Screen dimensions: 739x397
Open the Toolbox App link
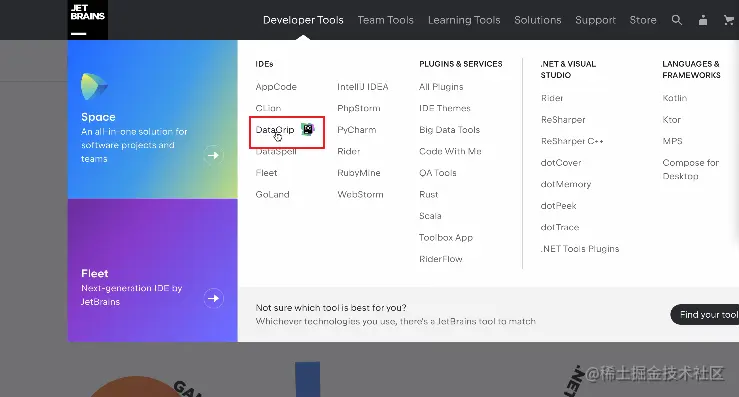(446, 238)
